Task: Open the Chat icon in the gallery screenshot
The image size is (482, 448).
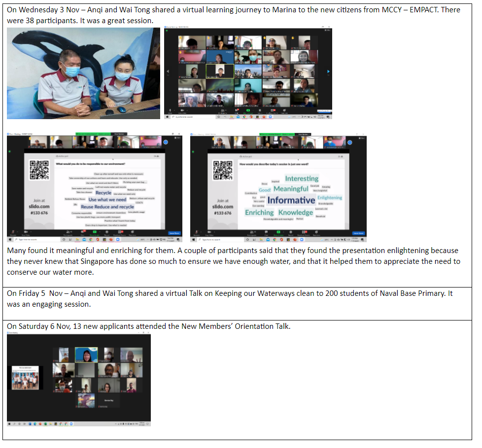Action: click(x=237, y=110)
